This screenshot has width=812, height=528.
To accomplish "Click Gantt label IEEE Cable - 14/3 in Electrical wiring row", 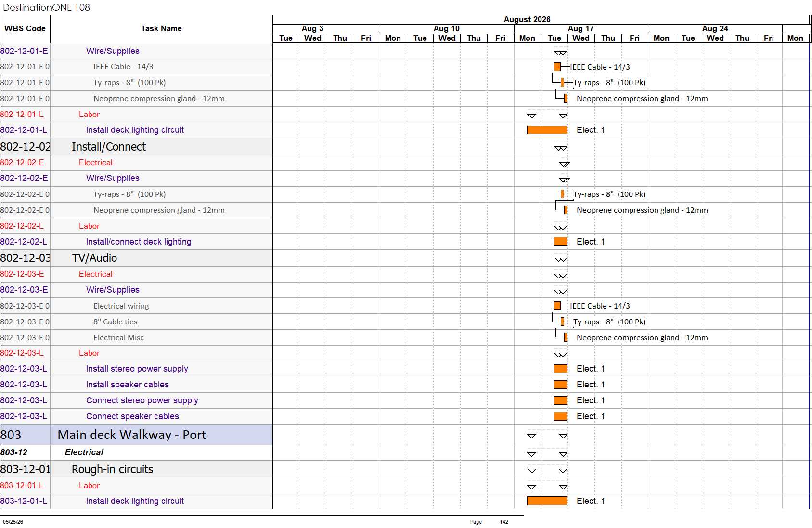I will tap(600, 306).
